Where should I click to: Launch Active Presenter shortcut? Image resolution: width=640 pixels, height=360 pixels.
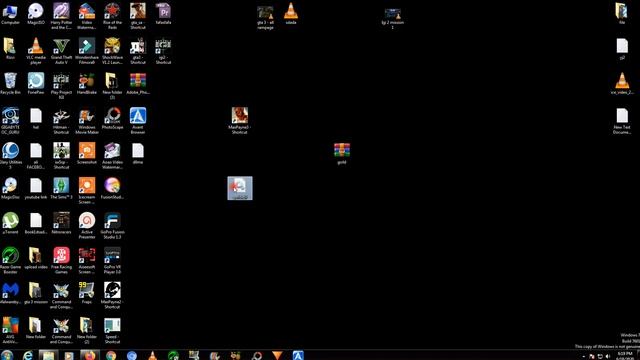point(87,226)
